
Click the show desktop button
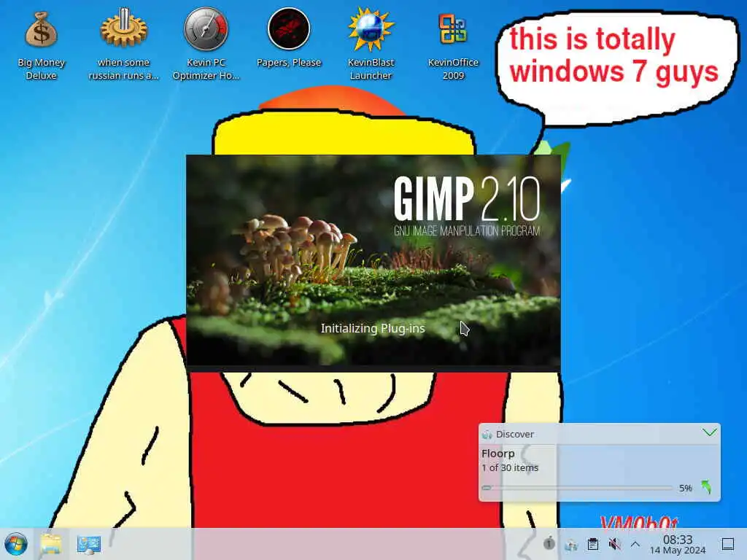727,544
